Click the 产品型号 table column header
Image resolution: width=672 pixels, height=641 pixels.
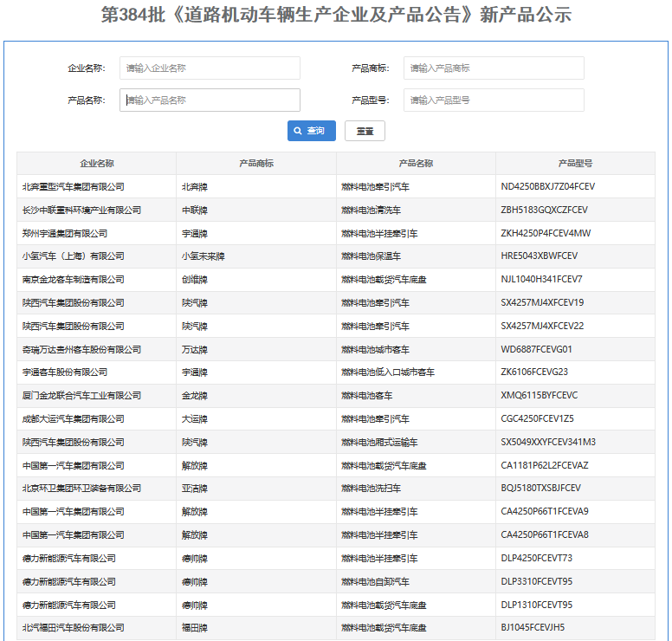pyautogui.click(x=575, y=163)
